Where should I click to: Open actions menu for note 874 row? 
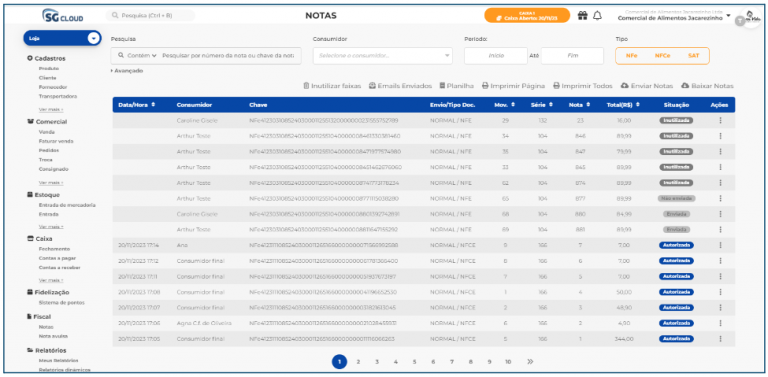(x=720, y=183)
